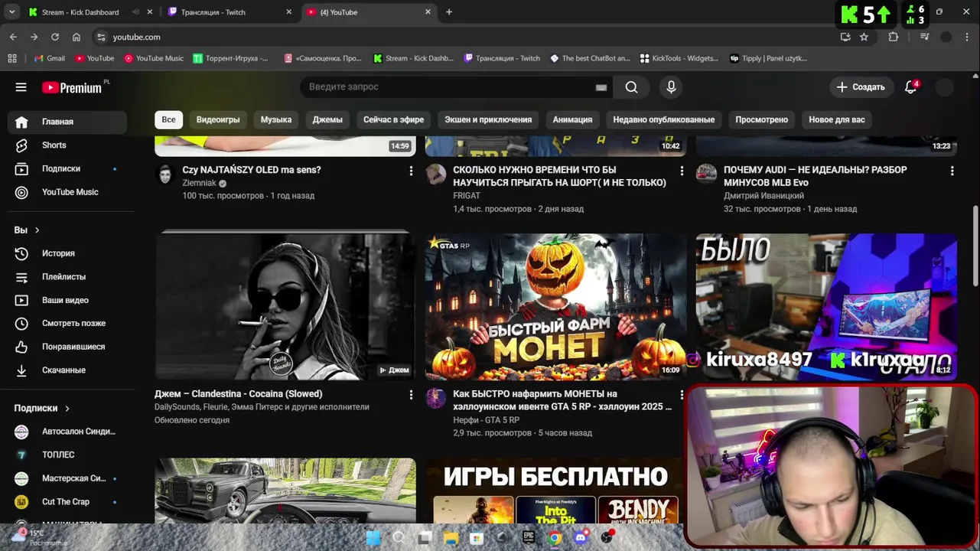
Task: Open Плейлисты in the sidebar
Action: (67, 277)
